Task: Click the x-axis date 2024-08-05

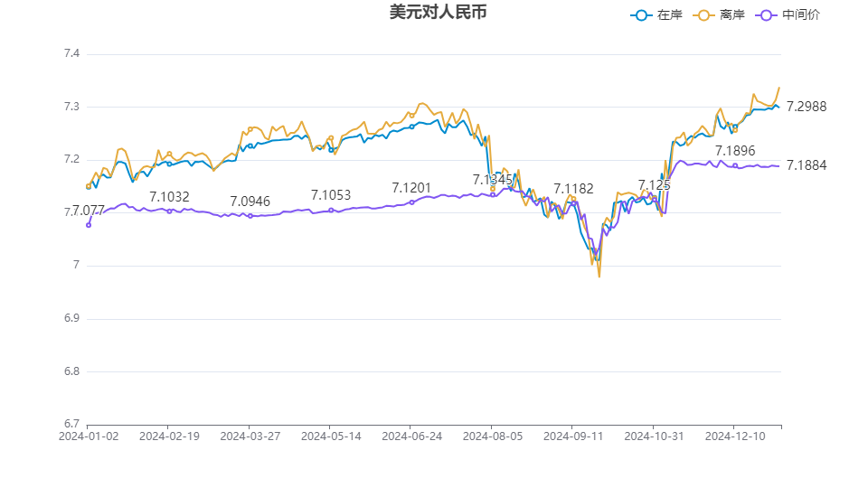Action: [491, 436]
